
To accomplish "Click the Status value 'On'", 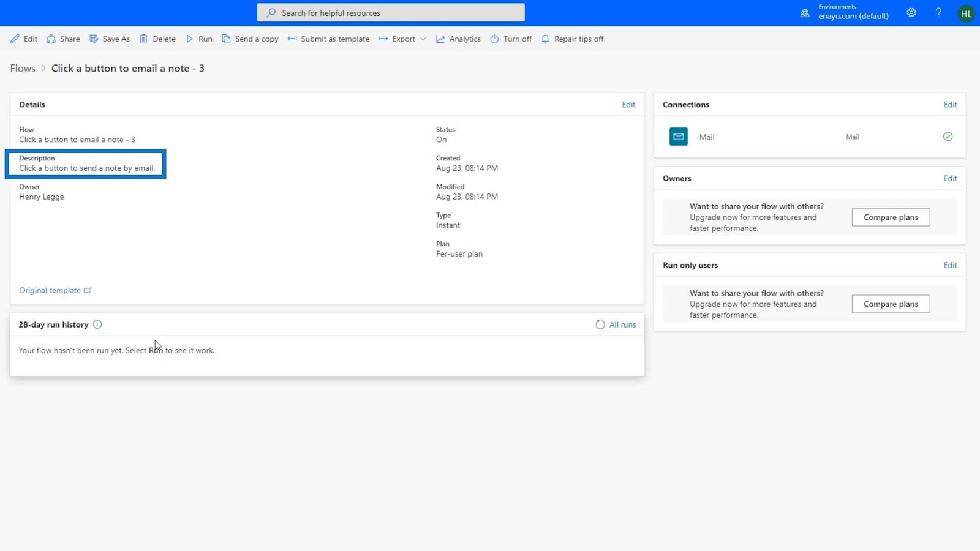I will pyautogui.click(x=441, y=140).
